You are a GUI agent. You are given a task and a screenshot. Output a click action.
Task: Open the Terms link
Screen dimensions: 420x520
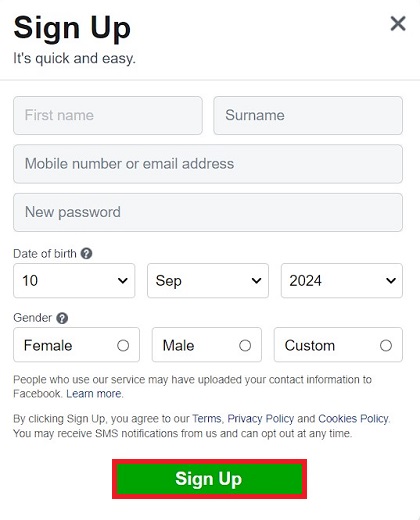207,418
